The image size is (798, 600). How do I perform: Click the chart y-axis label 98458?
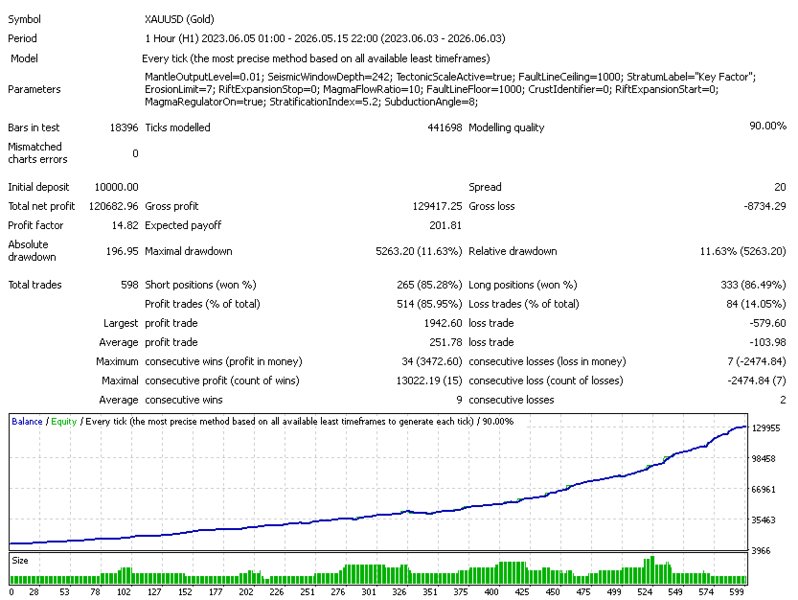tap(764, 459)
